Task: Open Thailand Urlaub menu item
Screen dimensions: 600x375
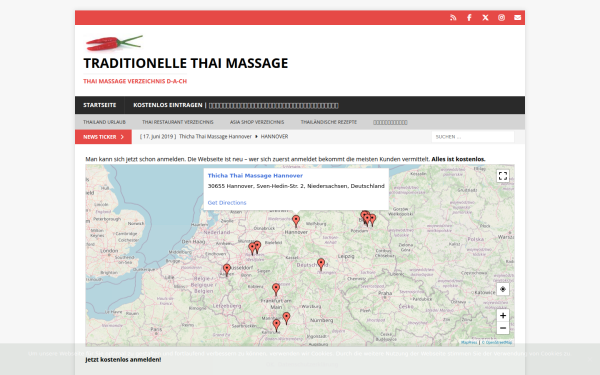Action: tap(104, 122)
